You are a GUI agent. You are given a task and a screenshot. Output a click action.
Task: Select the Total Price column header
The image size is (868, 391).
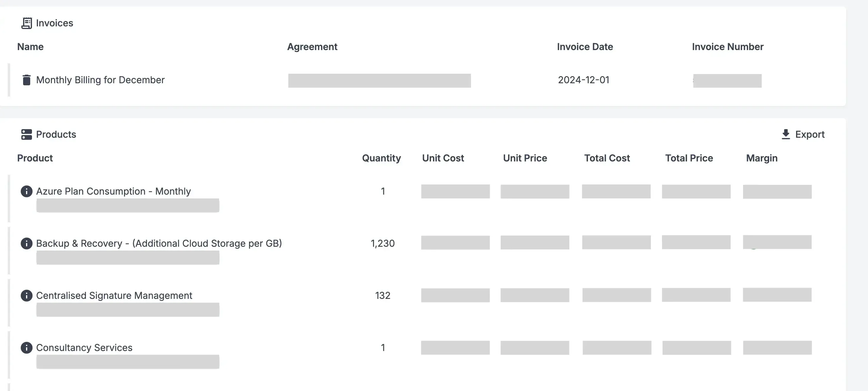point(689,158)
